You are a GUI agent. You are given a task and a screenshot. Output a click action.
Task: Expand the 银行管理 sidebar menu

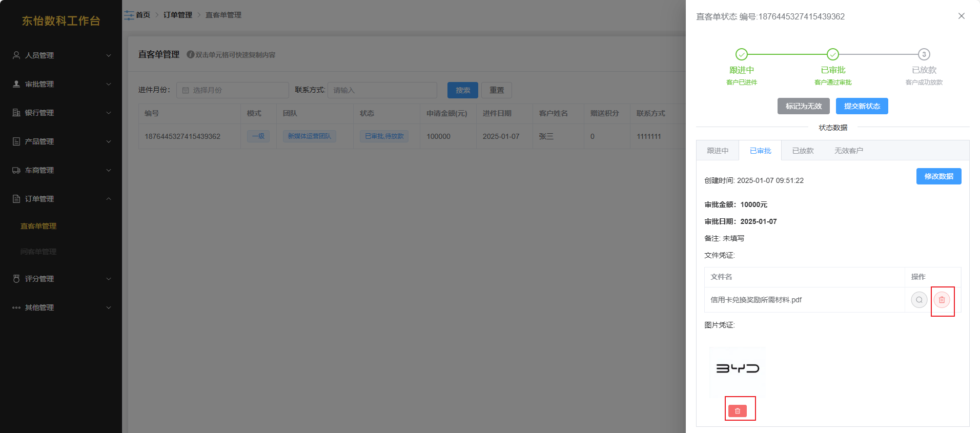click(61, 113)
